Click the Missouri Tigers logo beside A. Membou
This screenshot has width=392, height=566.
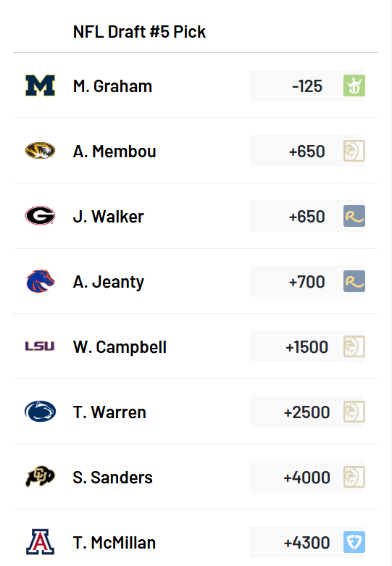(40, 151)
